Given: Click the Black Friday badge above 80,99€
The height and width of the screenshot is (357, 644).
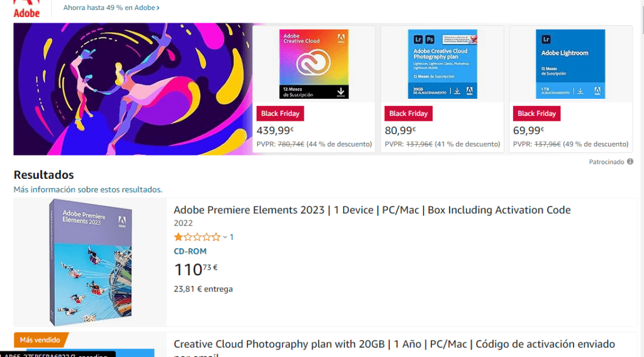Looking at the screenshot, I should click(408, 113).
